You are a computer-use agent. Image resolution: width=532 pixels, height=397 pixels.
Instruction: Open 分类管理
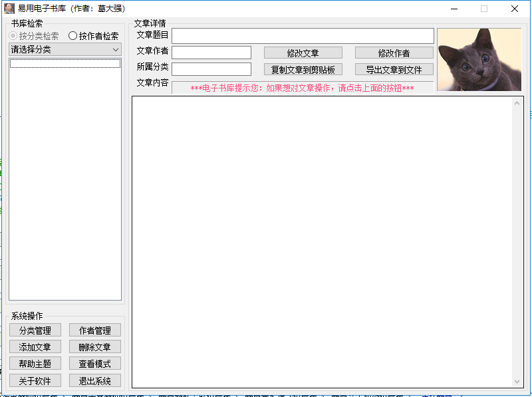coord(35,330)
